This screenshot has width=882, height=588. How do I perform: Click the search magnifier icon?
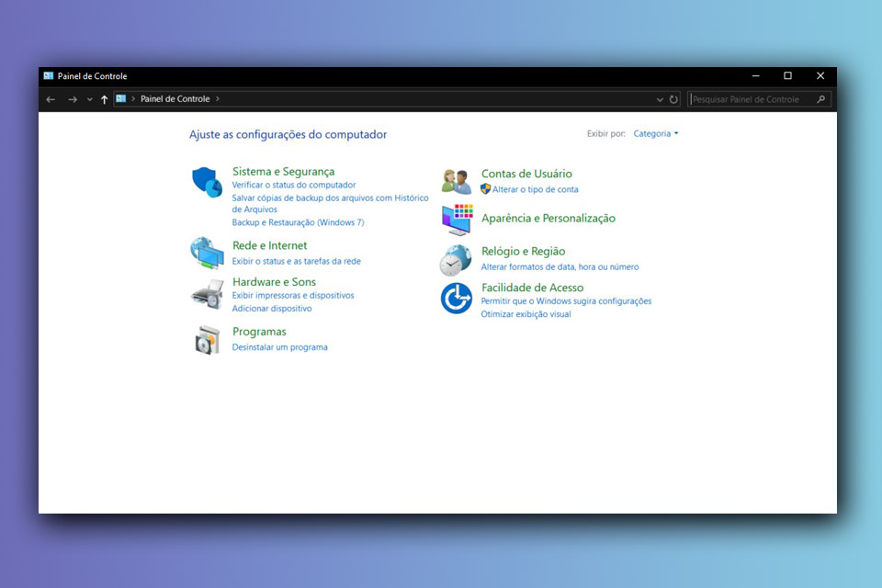pyautogui.click(x=820, y=99)
